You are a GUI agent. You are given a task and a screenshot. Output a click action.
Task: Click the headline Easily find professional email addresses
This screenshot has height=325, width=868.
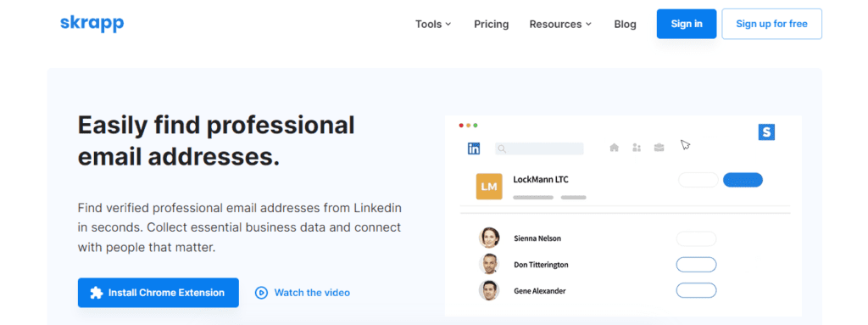click(216, 141)
